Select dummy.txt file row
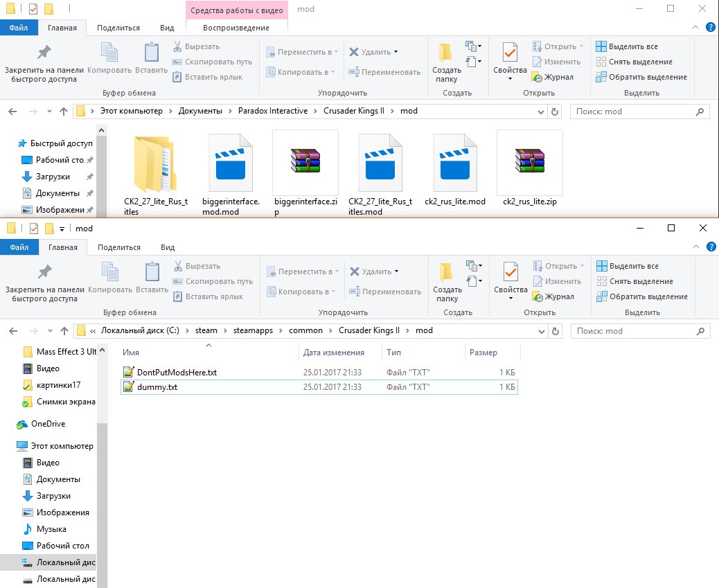719x588 pixels. click(x=319, y=387)
